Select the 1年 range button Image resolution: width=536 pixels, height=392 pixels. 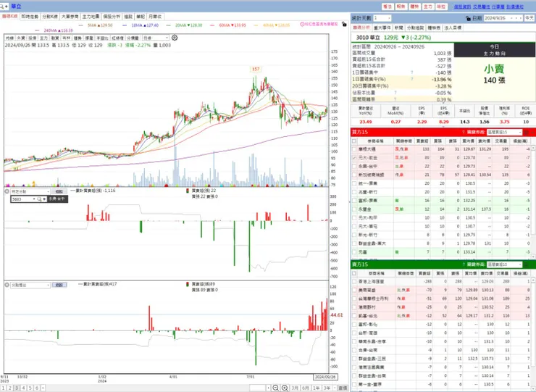point(317,388)
